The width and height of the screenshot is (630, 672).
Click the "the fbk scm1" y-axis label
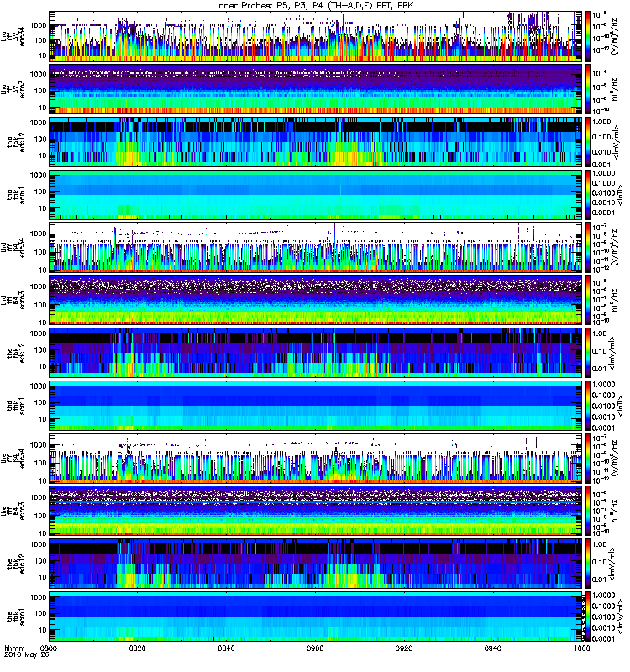[16, 617]
